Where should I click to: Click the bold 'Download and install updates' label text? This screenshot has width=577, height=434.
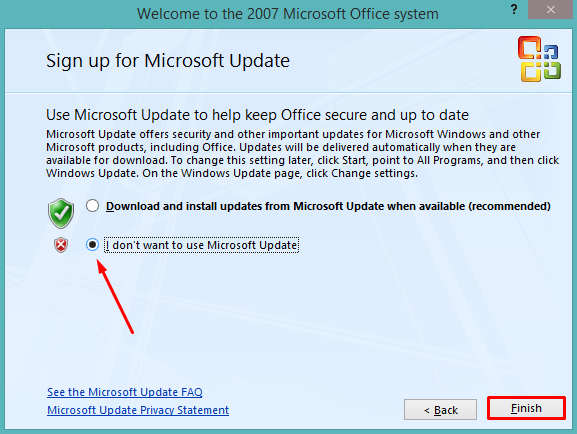click(x=328, y=206)
